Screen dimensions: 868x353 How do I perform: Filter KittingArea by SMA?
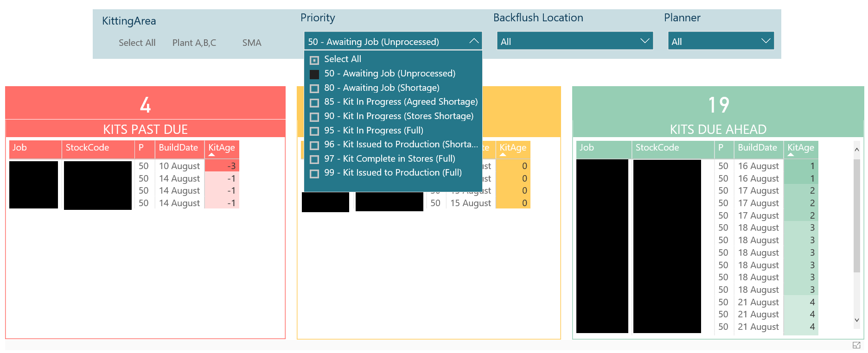252,43
